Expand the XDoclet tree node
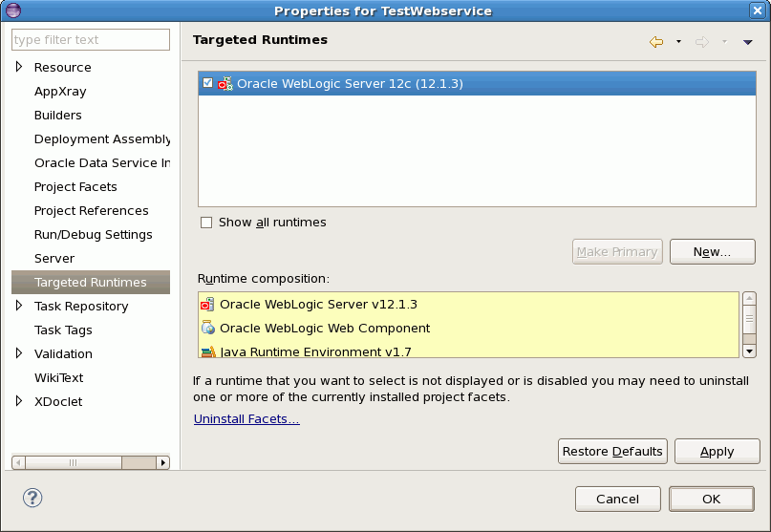 pyautogui.click(x=19, y=401)
